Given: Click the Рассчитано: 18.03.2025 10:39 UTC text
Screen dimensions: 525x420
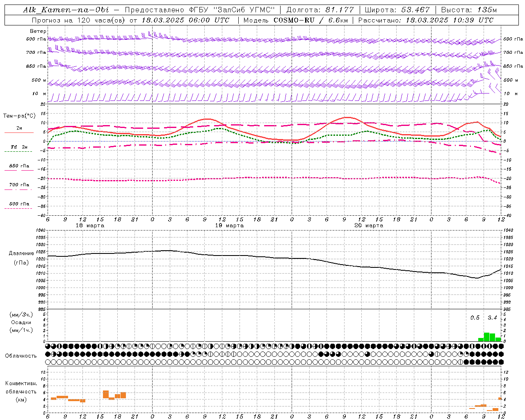Looking at the screenshot, I should coord(426,20).
